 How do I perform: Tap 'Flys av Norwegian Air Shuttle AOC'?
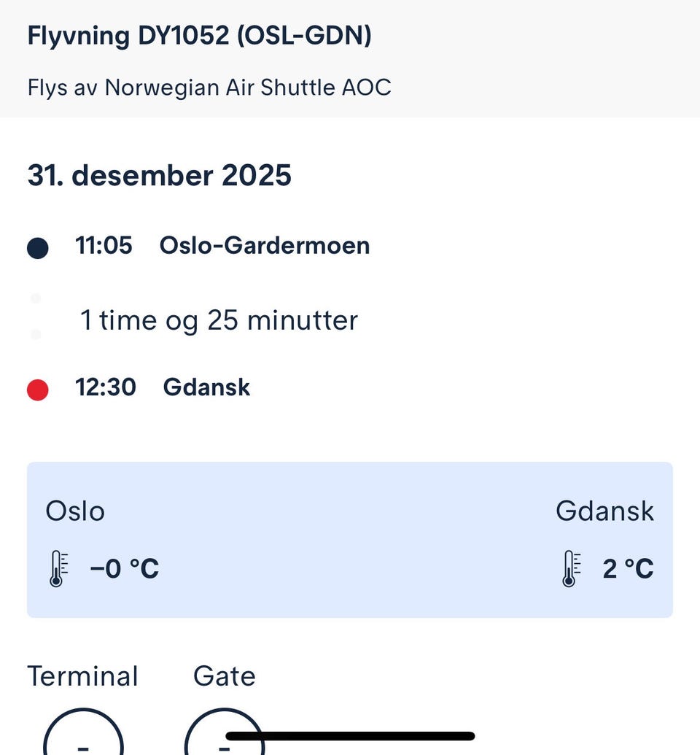(209, 88)
